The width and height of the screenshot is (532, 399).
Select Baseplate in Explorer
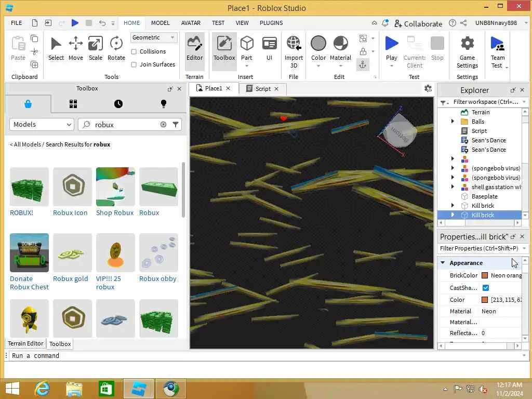(484, 196)
